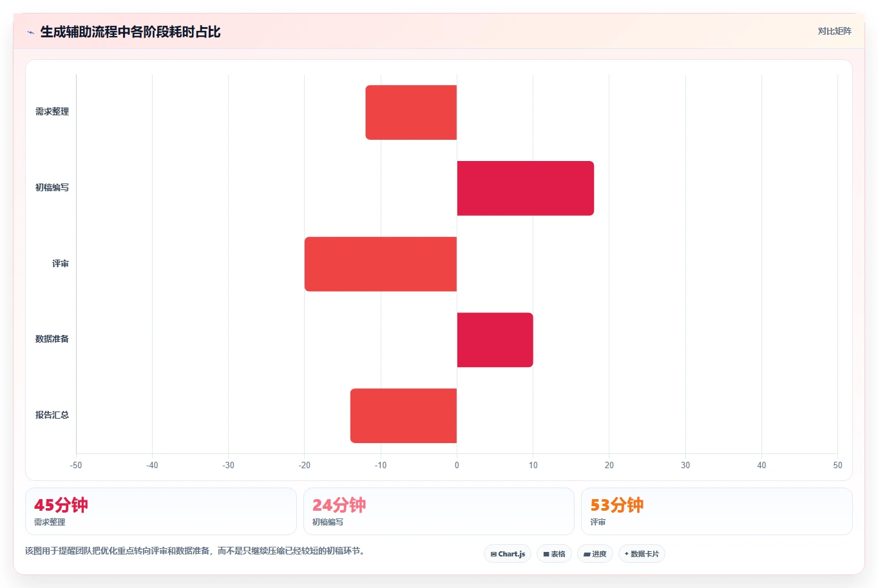Screen dimensions: 878x588
Task: Open the 45分钟 需求整理 stat card
Action: [x=161, y=511]
